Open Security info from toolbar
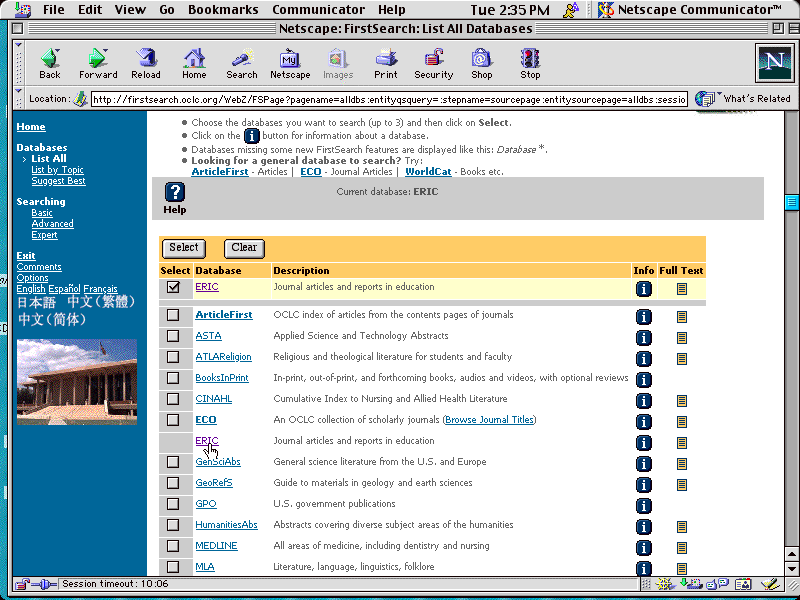 [x=434, y=64]
